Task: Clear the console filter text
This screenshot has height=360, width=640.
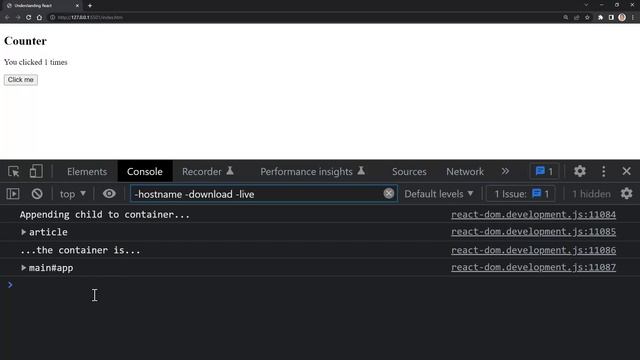Action: coord(389,193)
